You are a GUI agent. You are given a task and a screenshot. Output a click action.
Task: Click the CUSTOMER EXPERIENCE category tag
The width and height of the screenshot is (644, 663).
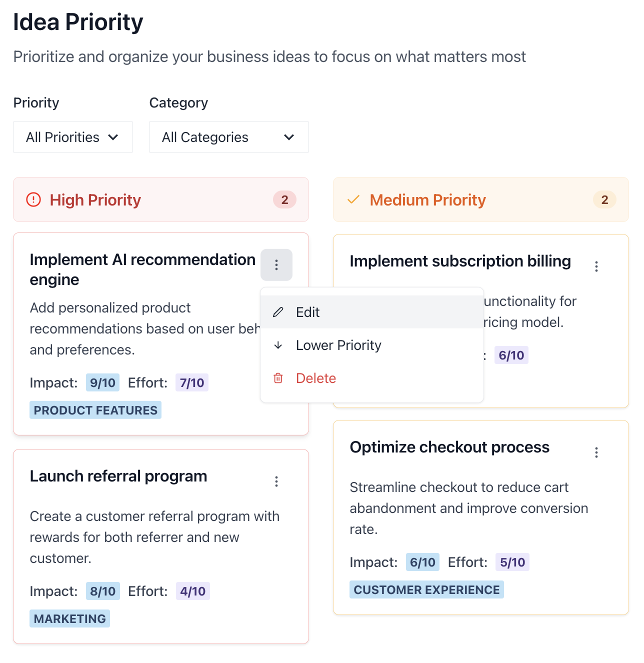click(x=426, y=589)
